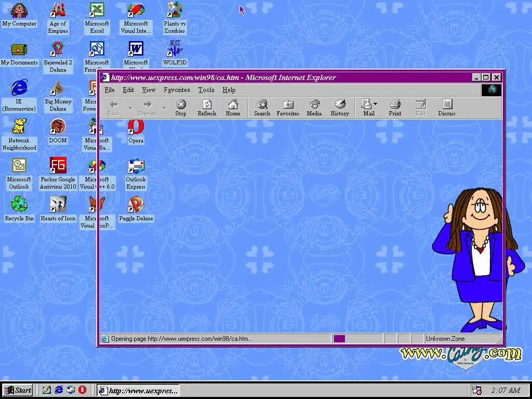Open the History toolbar button

[x=340, y=108]
